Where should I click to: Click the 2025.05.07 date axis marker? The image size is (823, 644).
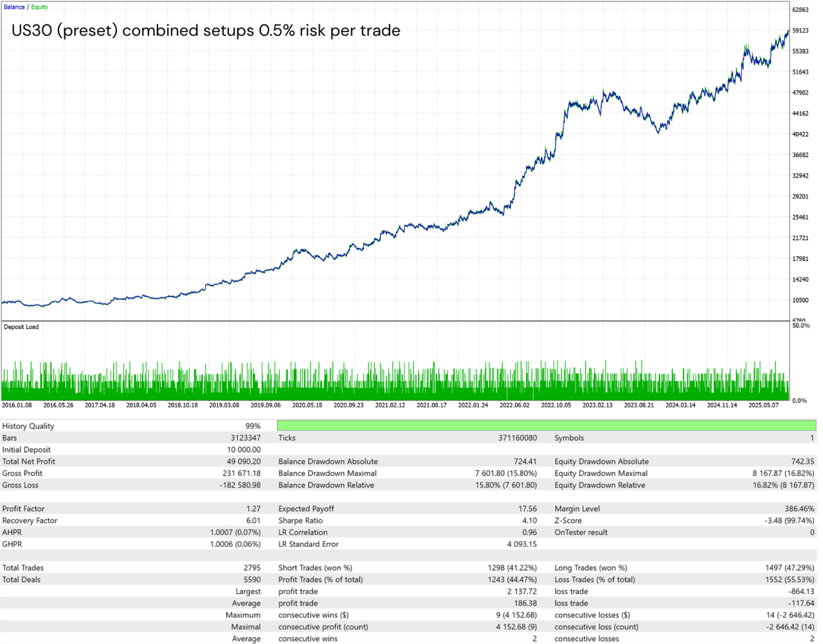click(763, 405)
